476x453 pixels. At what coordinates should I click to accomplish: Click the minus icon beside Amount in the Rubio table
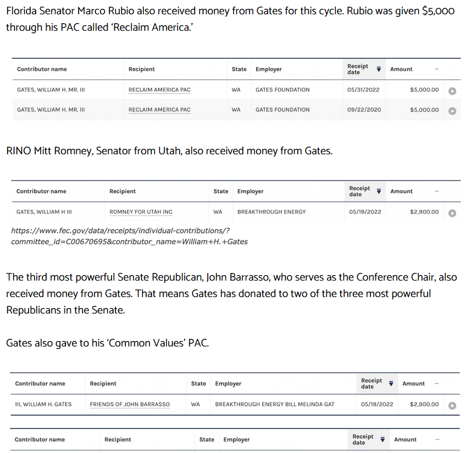(436, 69)
